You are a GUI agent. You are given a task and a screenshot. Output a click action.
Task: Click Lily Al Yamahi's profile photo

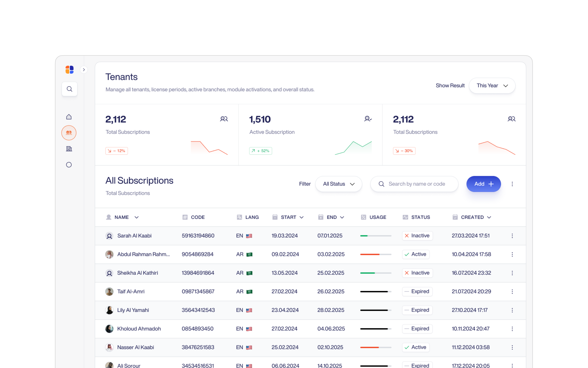coord(109,310)
